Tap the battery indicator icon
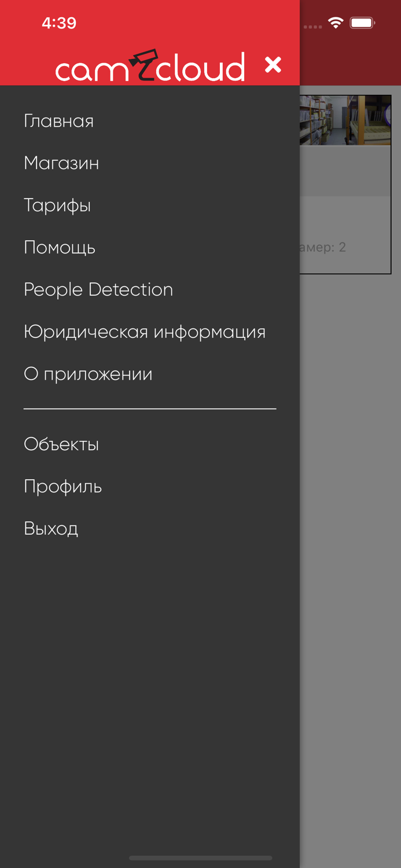Image resolution: width=401 pixels, height=868 pixels. (x=363, y=23)
